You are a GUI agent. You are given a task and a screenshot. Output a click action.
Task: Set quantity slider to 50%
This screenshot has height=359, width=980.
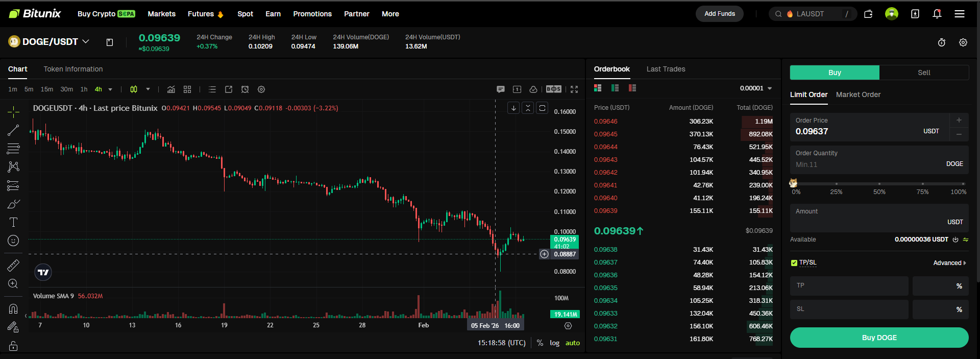click(x=879, y=183)
